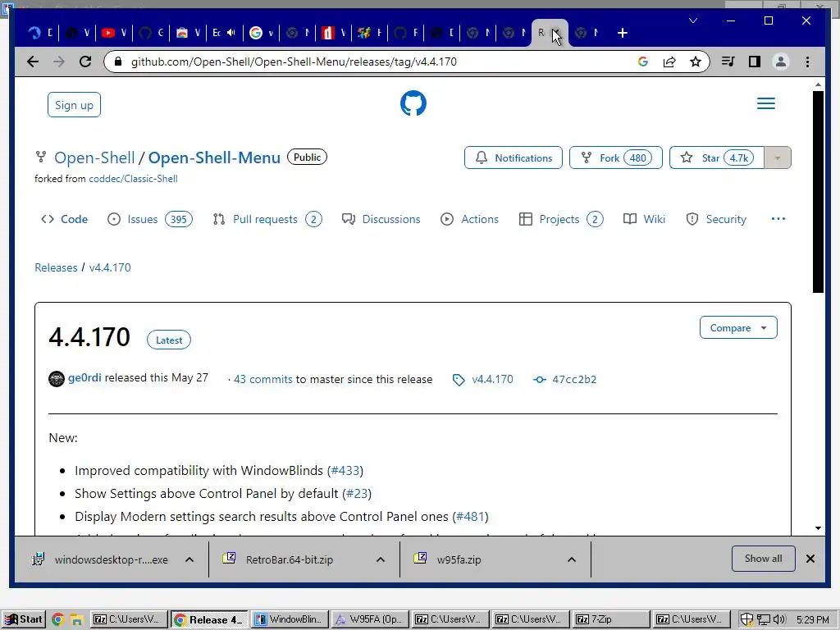Open File Explorer from quick launch
This screenshot has width=840, height=630.
pyautogui.click(x=76, y=620)
